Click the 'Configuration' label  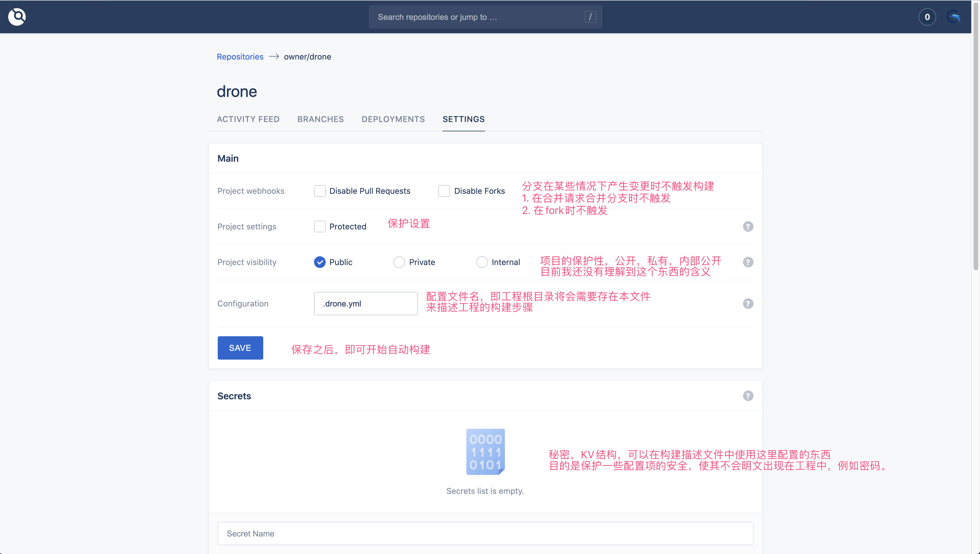(243, 304)
